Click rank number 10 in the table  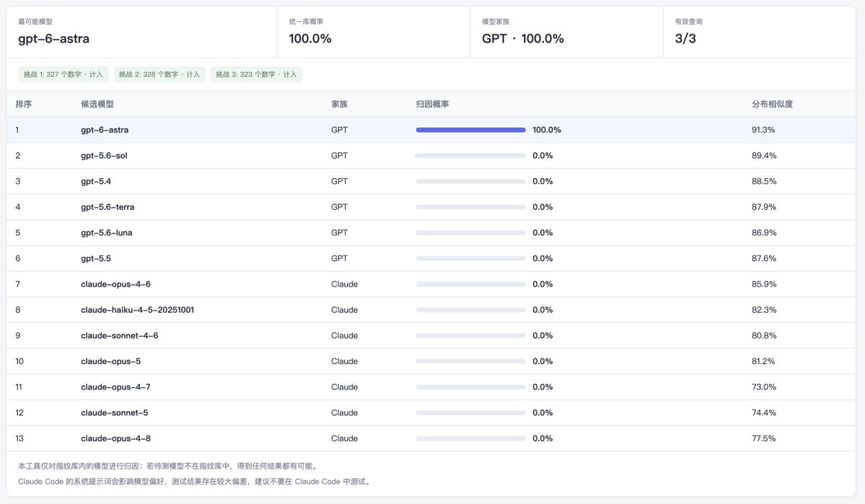[19, 361]
